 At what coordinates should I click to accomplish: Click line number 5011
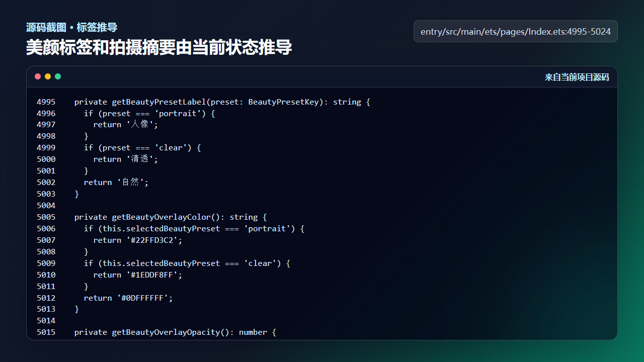tap(46, 287)
